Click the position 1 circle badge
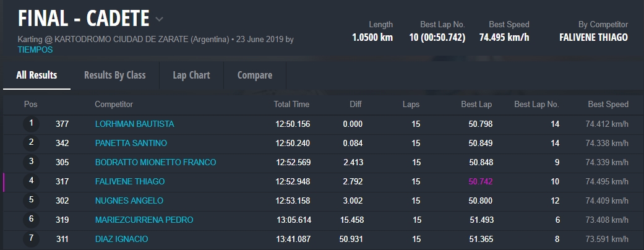The height and width of the screenshot is (250, 644). tap(31, 124)
